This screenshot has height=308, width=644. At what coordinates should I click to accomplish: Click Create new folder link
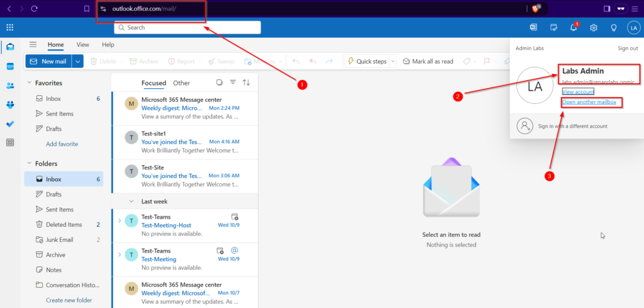tap(69, 300)
